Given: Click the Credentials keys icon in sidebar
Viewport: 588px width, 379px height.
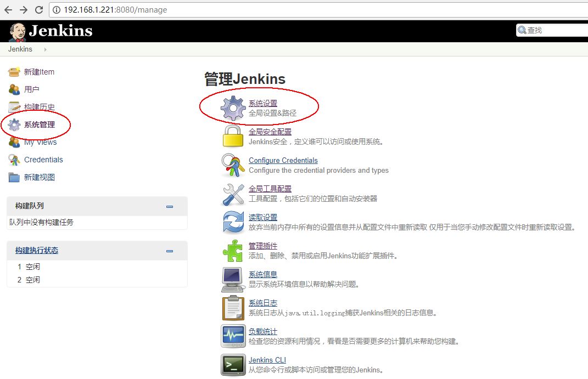Looking at the screenshot, I should 14,160.
